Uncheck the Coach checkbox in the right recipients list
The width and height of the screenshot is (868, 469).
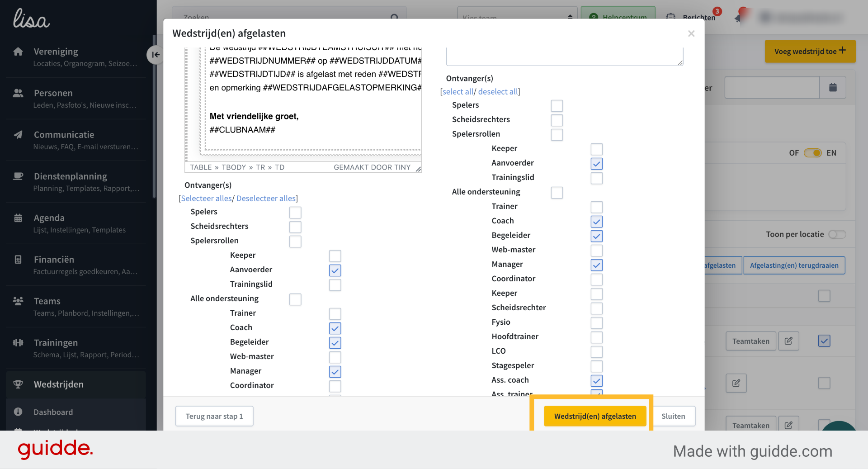(x=597, y=221)
